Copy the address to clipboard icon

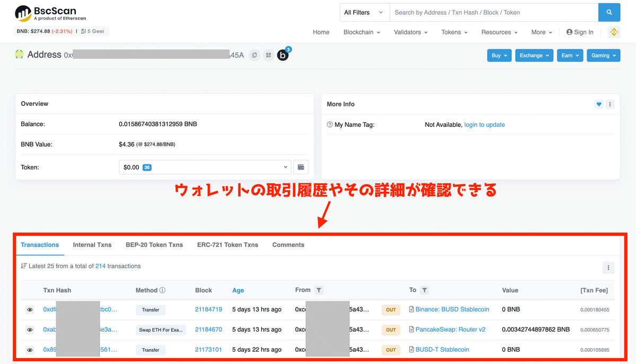pyautogui.click(x=254, y=55)
